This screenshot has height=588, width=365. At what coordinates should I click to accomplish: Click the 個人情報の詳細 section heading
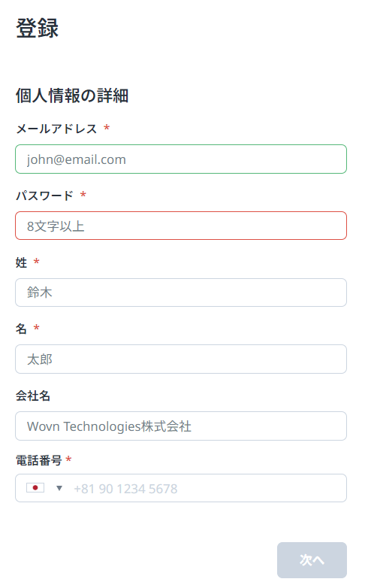72,95
